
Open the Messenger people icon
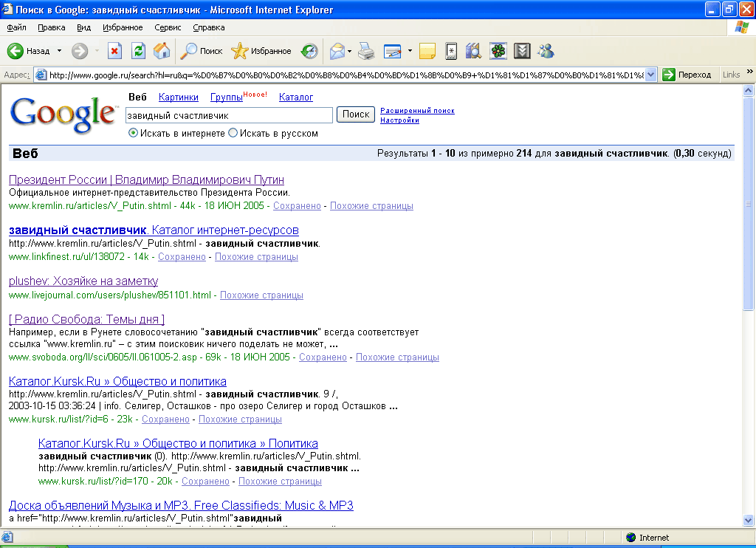coord(546,51)
